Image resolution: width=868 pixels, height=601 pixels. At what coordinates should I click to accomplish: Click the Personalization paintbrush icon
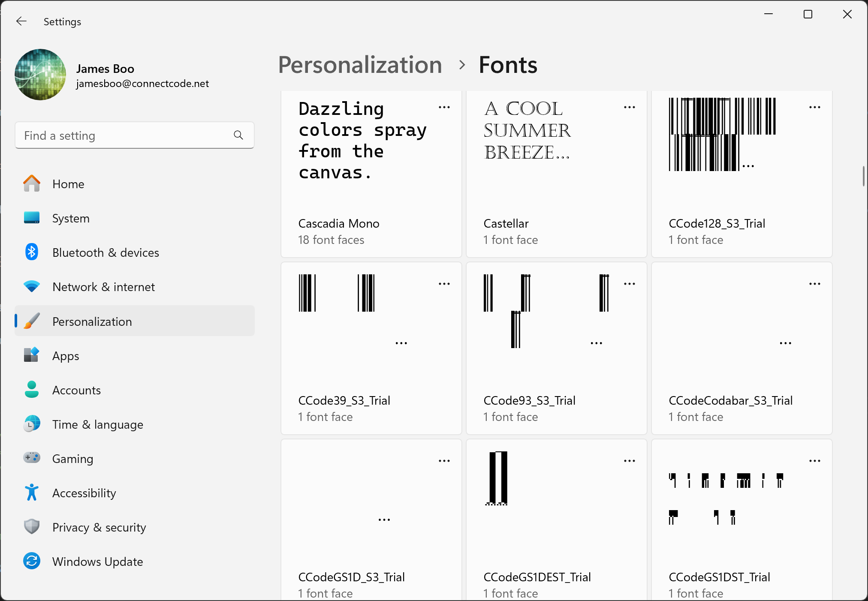32,321
